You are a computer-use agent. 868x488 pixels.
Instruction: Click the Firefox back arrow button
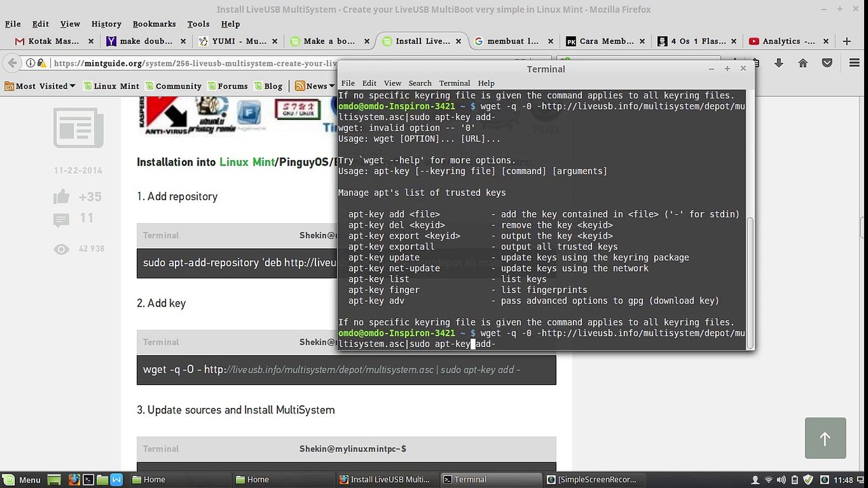point(12,63)
